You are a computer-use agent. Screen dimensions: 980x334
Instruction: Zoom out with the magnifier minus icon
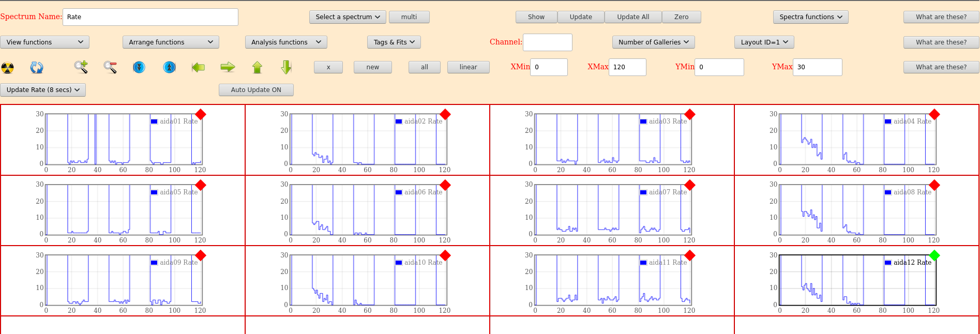click(110, 67)
